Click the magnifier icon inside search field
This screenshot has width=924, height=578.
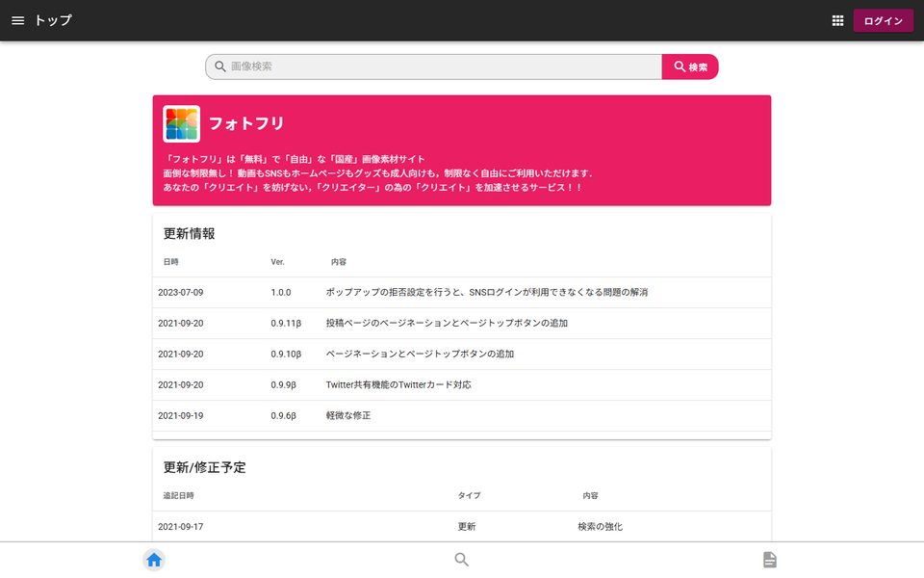tap(219, 66)
